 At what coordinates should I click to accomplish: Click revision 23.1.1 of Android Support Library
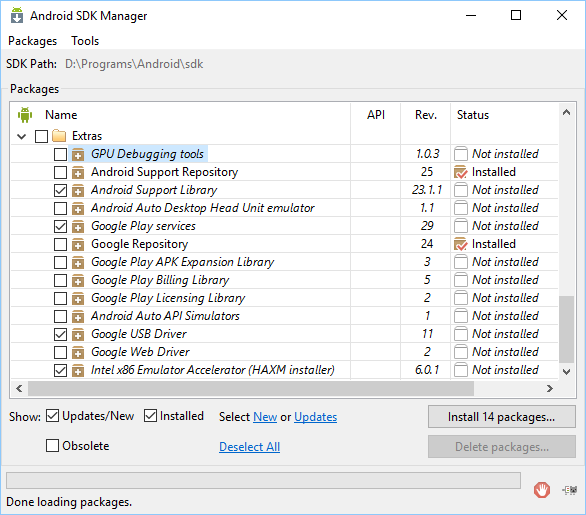[x=427, y=190]
